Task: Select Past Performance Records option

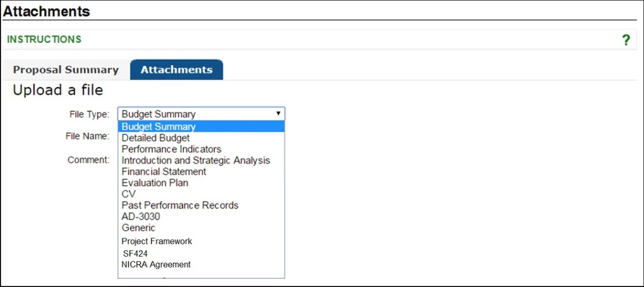Action: click(180, 205)
